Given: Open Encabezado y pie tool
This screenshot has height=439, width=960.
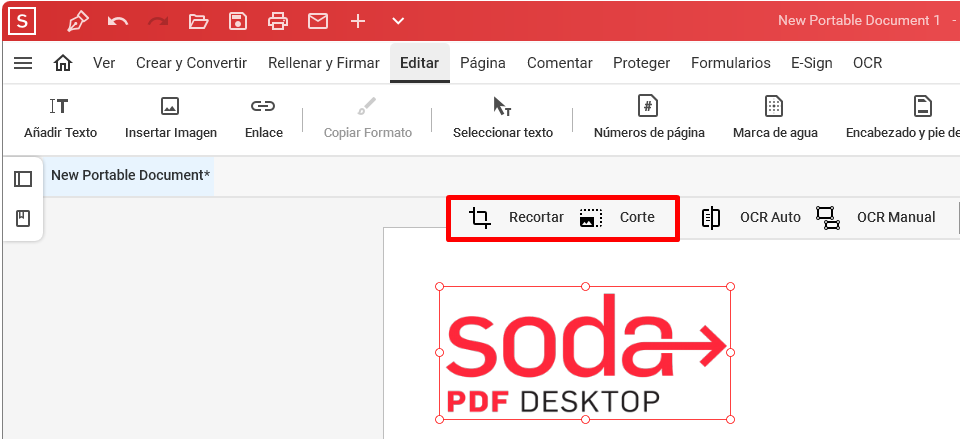Looking at the screenshot, I should (x=903, y=118).
